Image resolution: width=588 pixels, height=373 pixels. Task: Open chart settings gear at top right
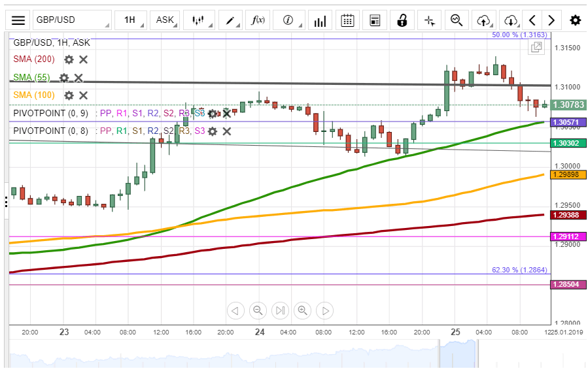pos(575,20)
